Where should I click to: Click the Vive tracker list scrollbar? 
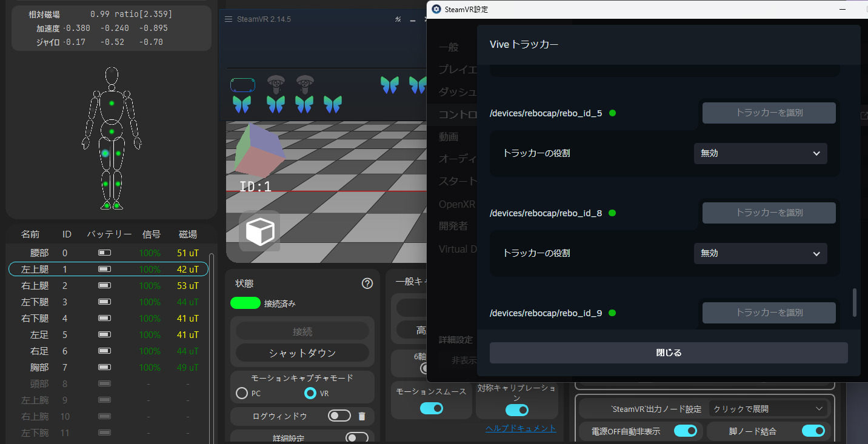pos(855,302)
